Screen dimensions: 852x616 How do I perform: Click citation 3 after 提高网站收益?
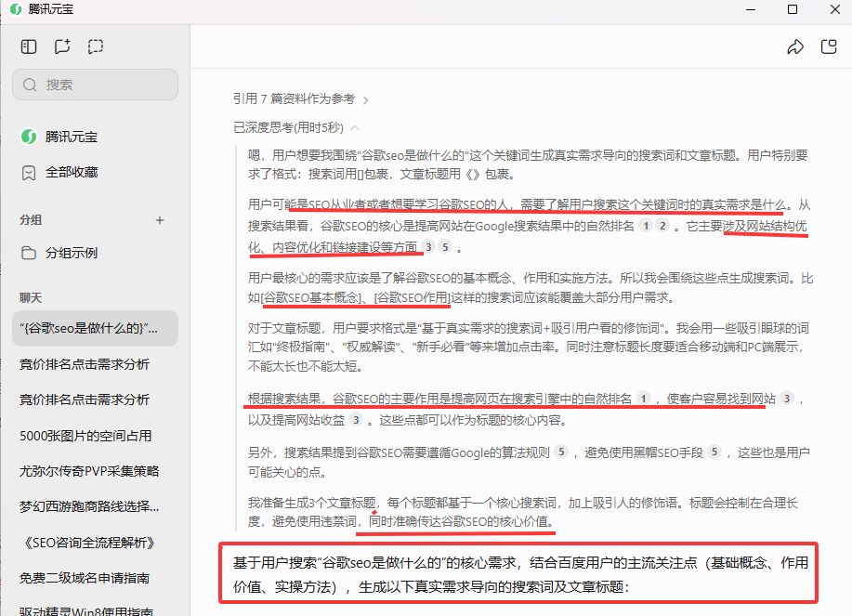point(356,420)
